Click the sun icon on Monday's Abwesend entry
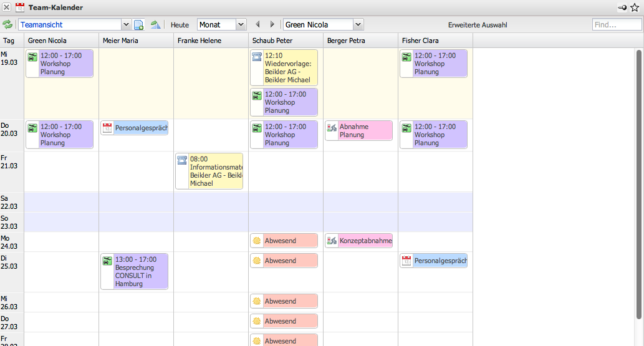Image resolution: width=644 pixels, height=346 pixels. click(256, 241)
